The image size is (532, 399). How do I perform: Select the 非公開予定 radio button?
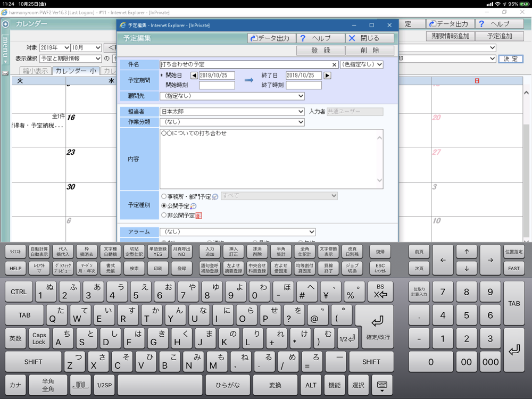click(x=164, y=215)
